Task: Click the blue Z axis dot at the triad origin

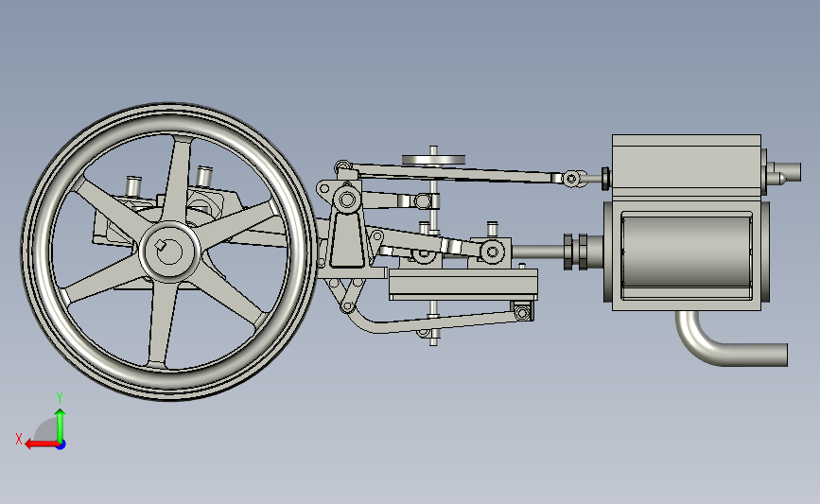Action: pyautogui.click(x=61, y=445)
